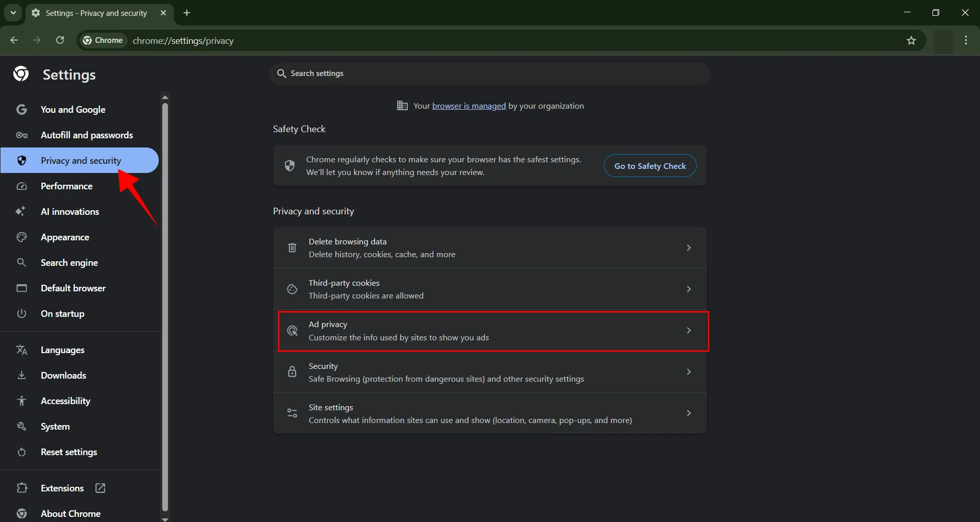Open the AI innovations section
980x522 pixels.
[x=80, y=212]
